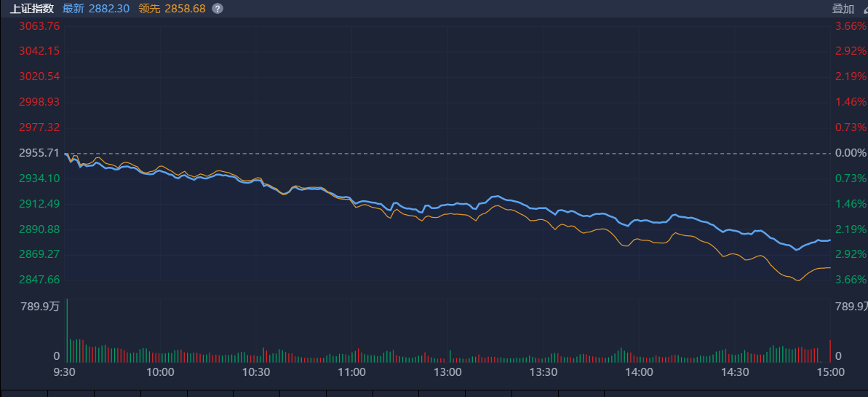Select the 13:00 time axis marker

(x=447, y=372)
